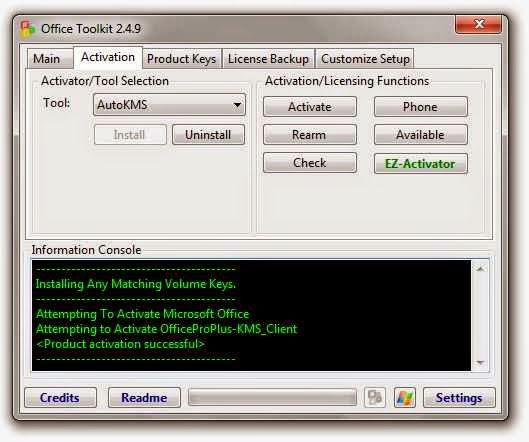Open the Customize Setup tab
The height and width of the screenshot is (442, 529).
(x=365, y=59)
